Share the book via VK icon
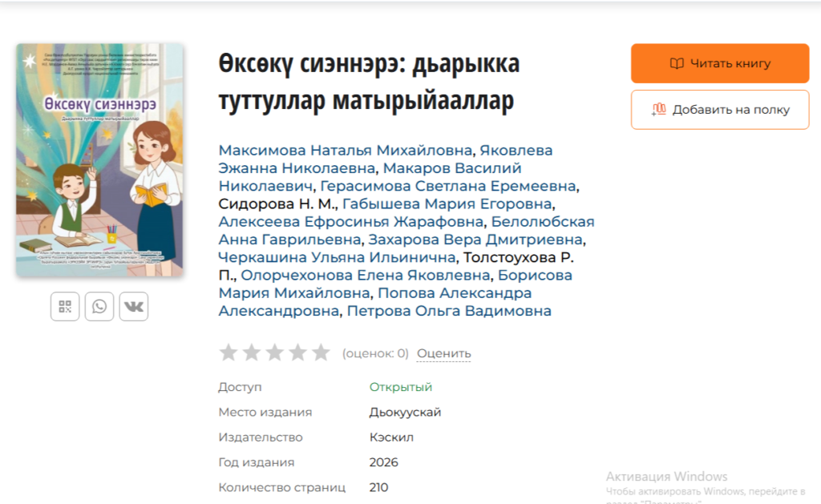821x504 pixels. 134,306
